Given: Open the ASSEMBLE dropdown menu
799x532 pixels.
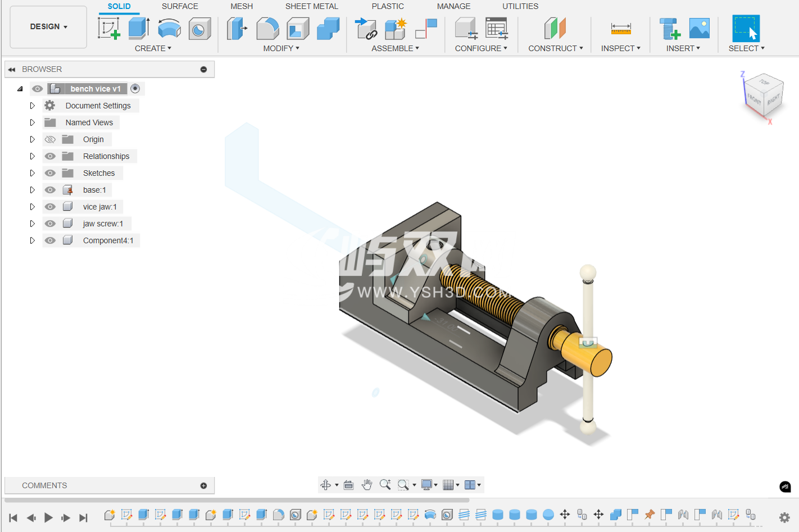Looking at the screenshot, I should (395, 48).
